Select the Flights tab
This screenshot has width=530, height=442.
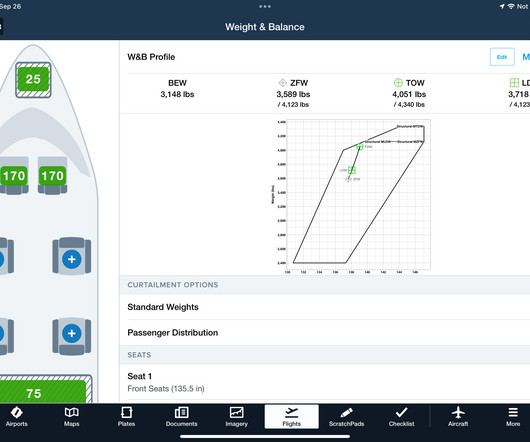(291, 417)
